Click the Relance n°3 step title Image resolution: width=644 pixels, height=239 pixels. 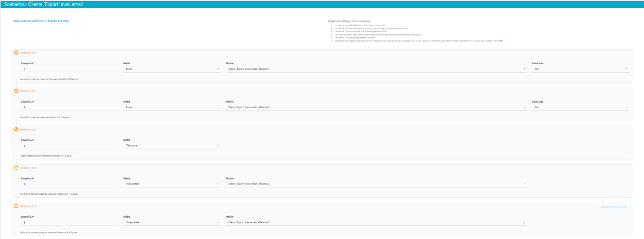[x=28, y=129]
